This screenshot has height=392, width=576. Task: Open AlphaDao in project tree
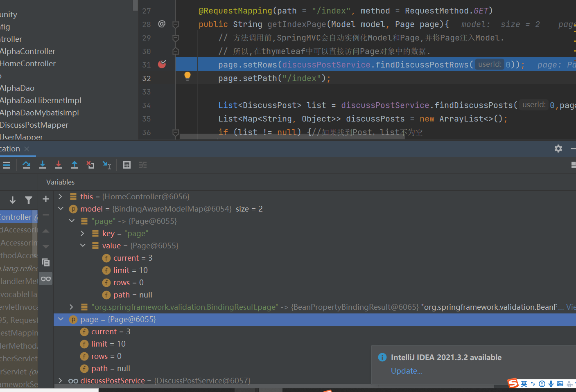pos(17,88)
